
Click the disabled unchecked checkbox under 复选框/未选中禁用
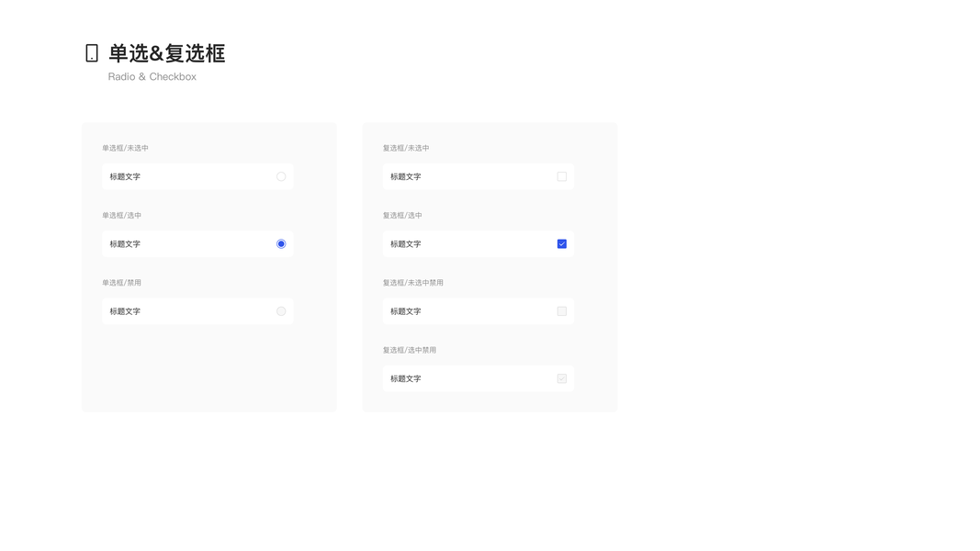coord(562,311)
